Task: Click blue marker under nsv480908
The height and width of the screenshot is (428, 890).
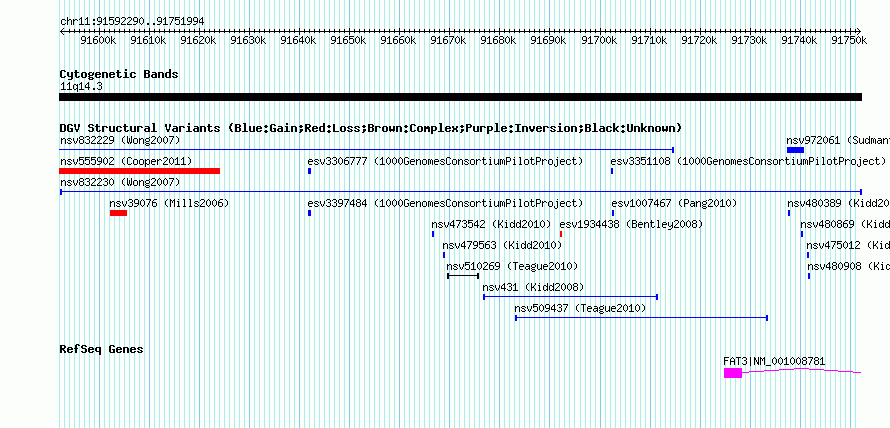Action: click(x=809, y=276)
